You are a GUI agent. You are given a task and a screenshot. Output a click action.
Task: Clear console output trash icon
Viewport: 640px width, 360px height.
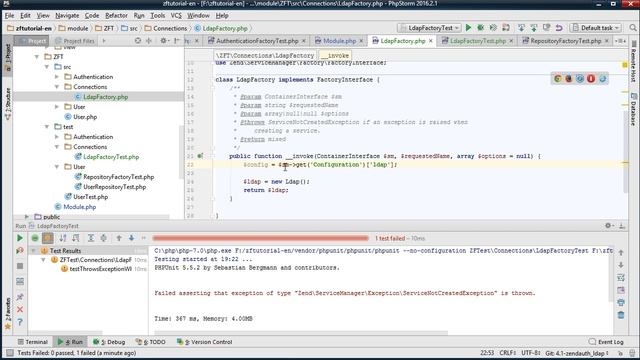(x=621, y=315)
